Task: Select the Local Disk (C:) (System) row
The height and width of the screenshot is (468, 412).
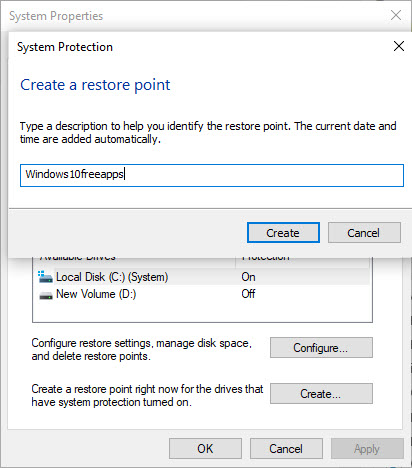Action: tap(202, 277)
